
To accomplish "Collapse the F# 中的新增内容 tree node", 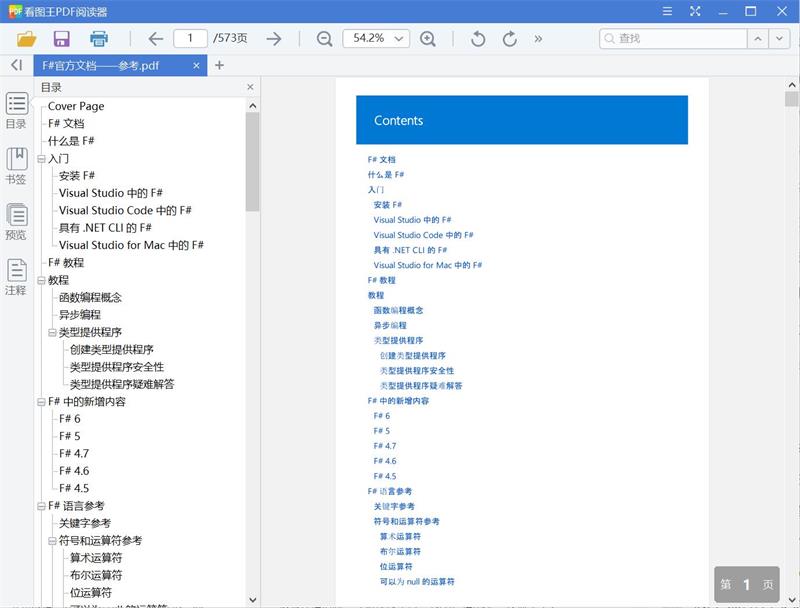I will coord(41,402).
